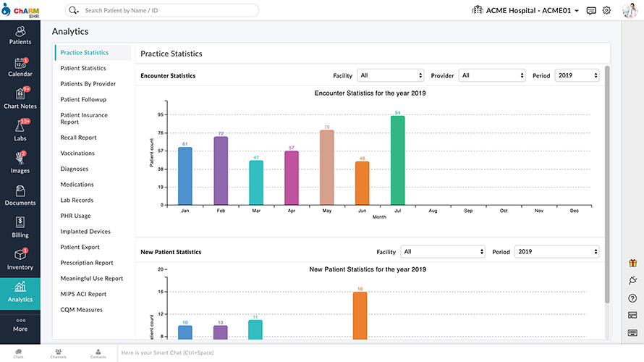The width and height of the screenshot is (644, 362).
Task: Select Practice Statistics menu item
Action: tap(93, 53)
